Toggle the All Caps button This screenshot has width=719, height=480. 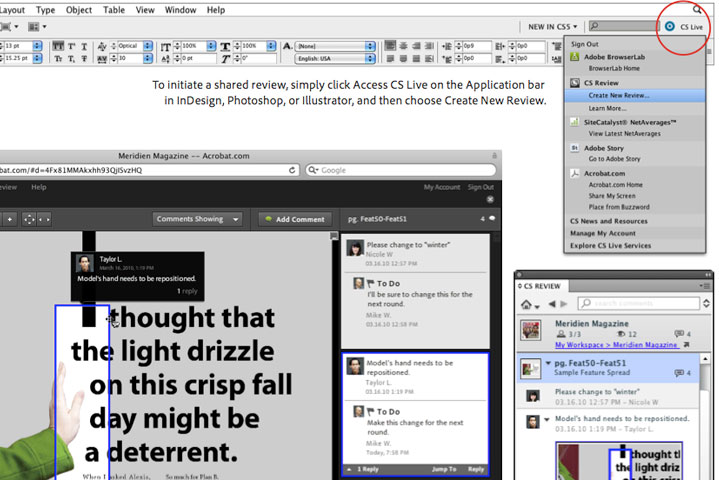(x=58, y=46)
